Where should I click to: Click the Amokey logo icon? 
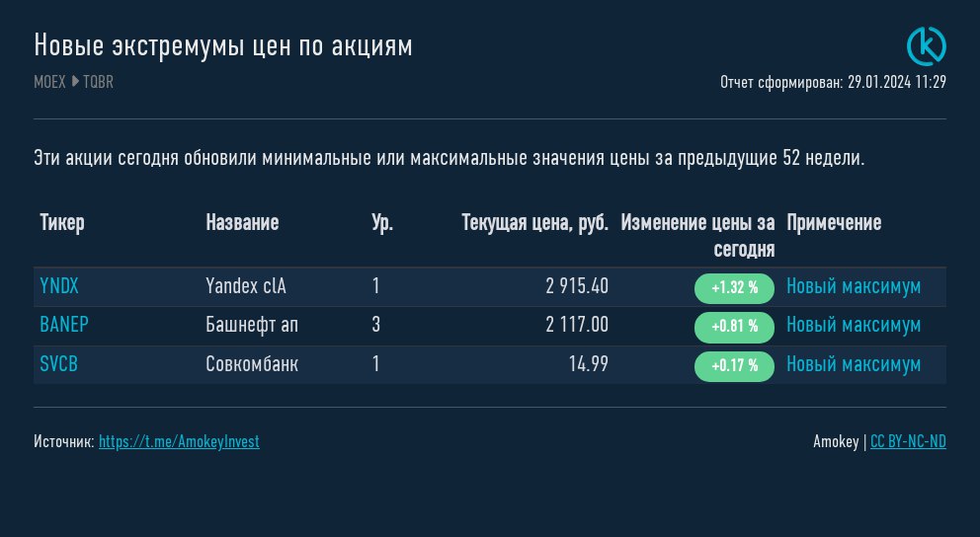pyautogui.click(x=926, y=45)
